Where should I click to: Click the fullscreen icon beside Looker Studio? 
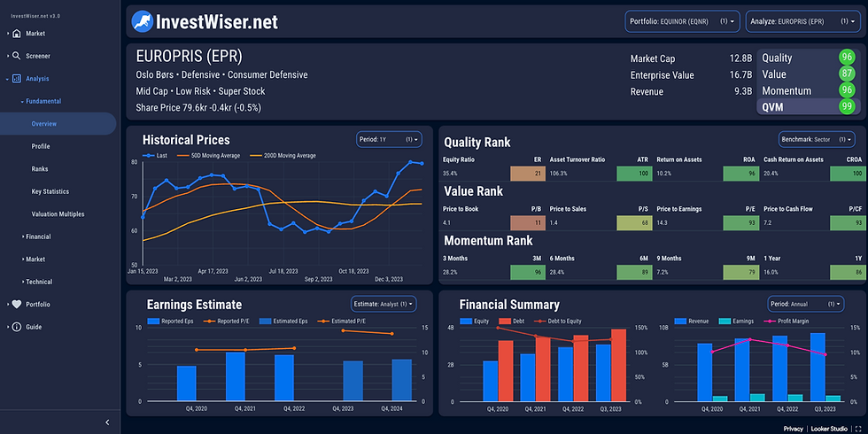[x=858, y=429]
